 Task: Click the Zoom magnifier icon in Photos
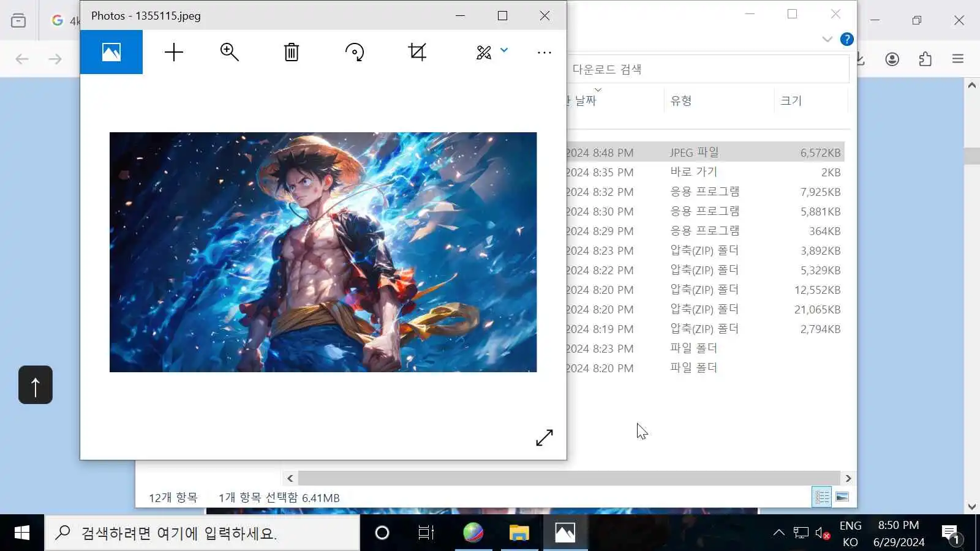(230, 52)
